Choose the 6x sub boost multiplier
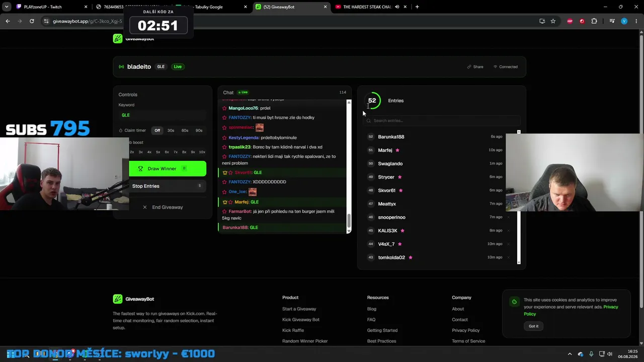644x362 pixels. (167, 152)
